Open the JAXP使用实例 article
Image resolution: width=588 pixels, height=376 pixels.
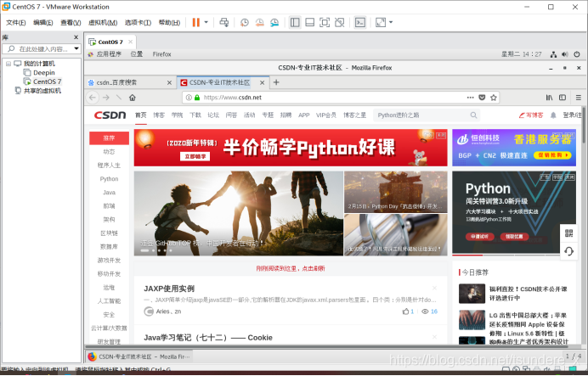169,289
